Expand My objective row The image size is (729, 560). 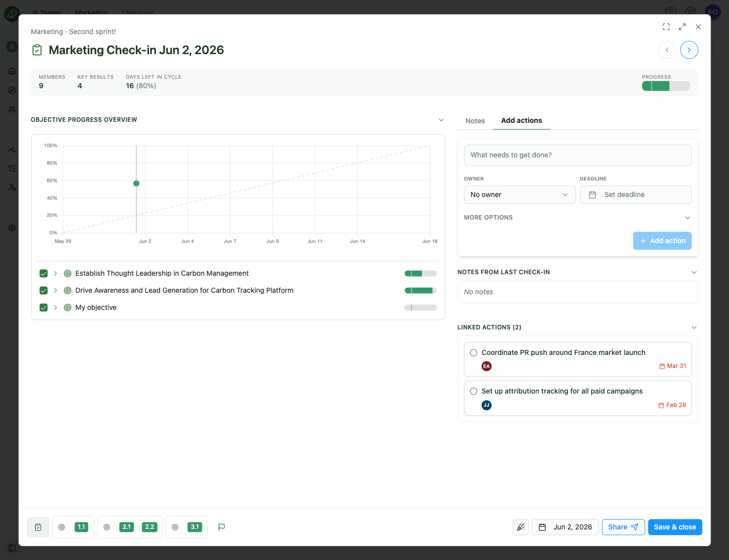[x=56, y=307]
